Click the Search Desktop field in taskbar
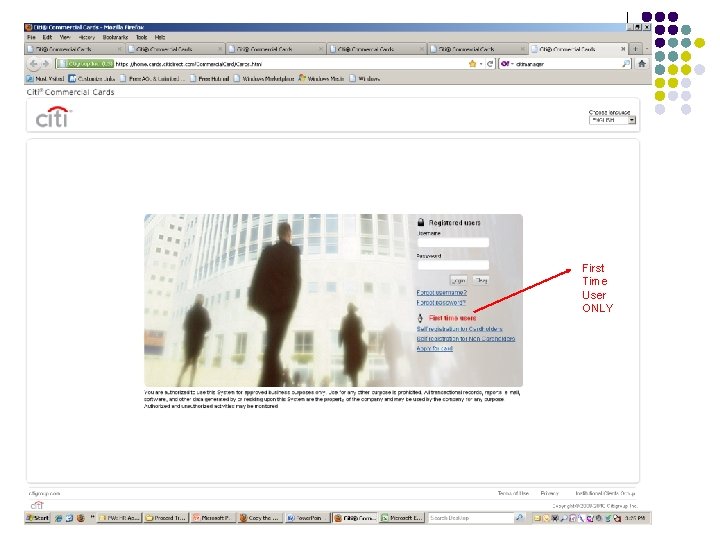 coord(471,518)
